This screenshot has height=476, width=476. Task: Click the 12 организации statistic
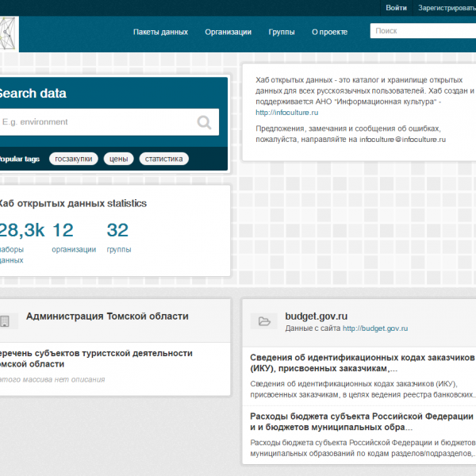[x=74, y=237]
